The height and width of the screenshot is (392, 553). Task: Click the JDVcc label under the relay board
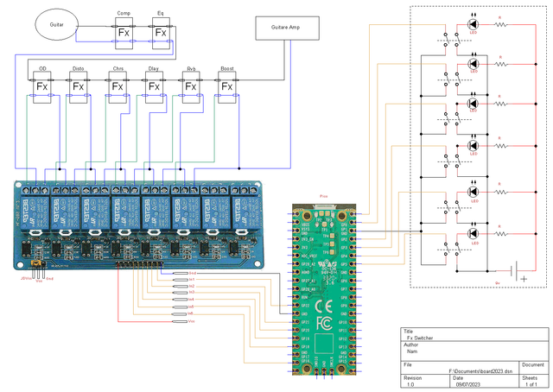point(26,279)
